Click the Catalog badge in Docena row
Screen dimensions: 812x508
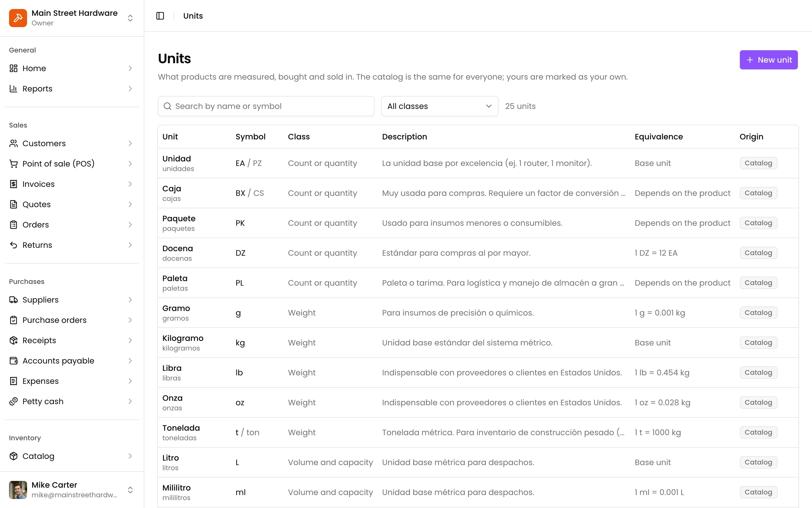758,253
